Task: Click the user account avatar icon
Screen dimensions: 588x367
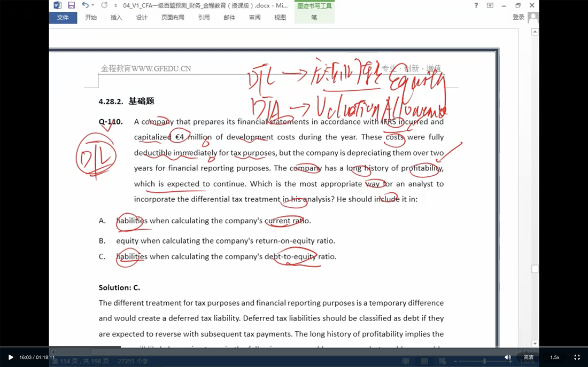Action: tap(532, 17)
